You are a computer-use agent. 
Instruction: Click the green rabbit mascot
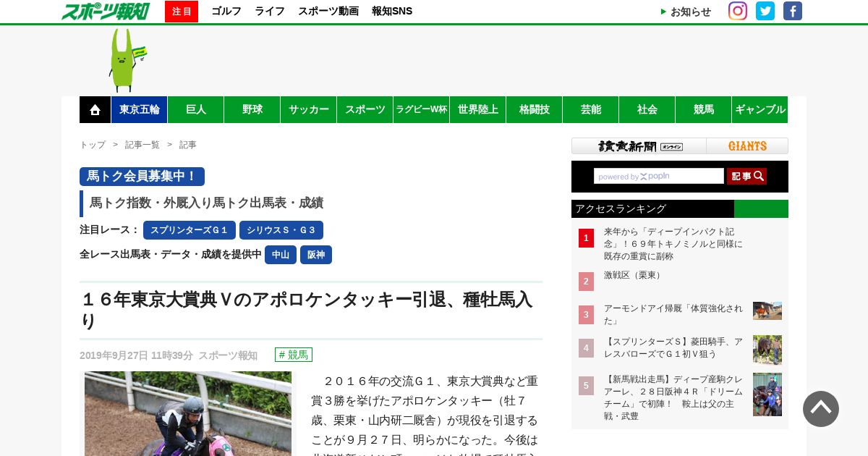127,60
